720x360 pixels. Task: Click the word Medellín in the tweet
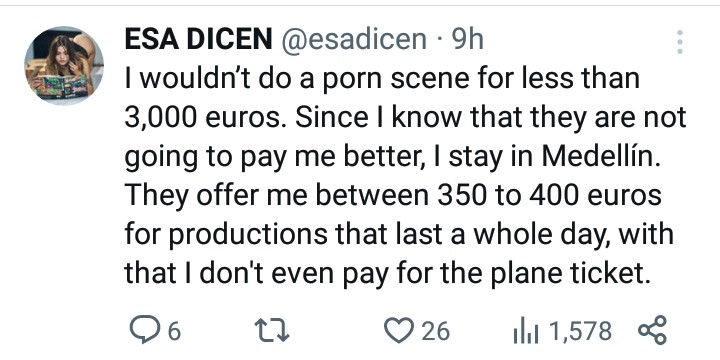point(601,156)
